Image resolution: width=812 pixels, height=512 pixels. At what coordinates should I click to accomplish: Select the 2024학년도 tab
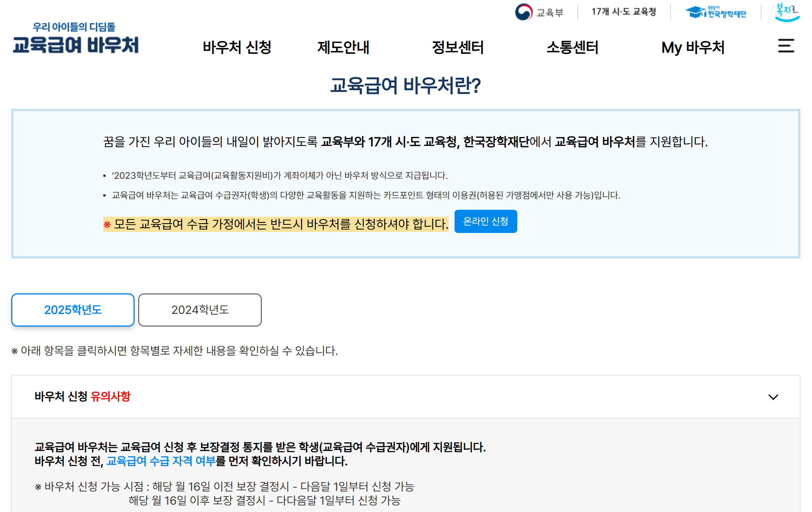coord(200,310)
